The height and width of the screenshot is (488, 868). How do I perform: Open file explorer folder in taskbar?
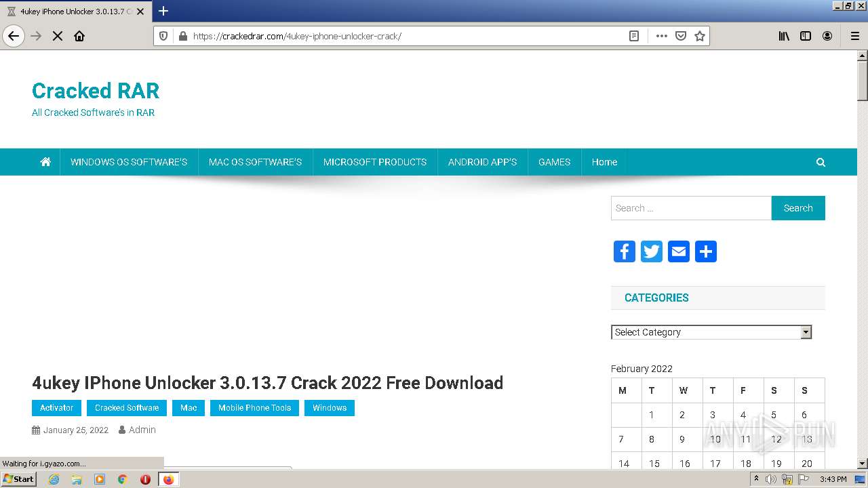pos(77,479)
